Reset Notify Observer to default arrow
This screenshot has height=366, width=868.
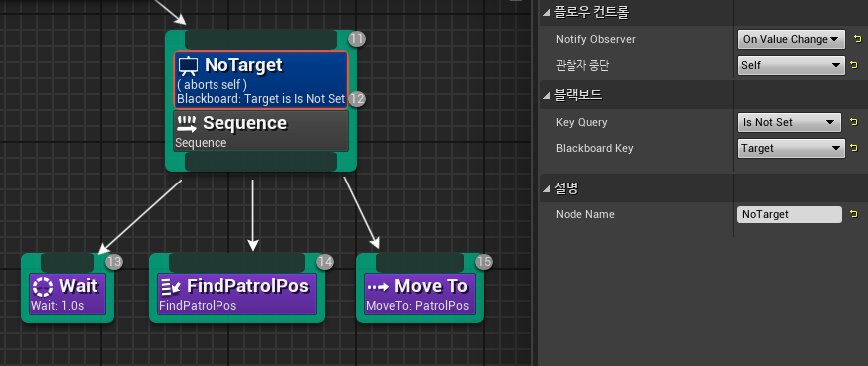tap(857, 39)
